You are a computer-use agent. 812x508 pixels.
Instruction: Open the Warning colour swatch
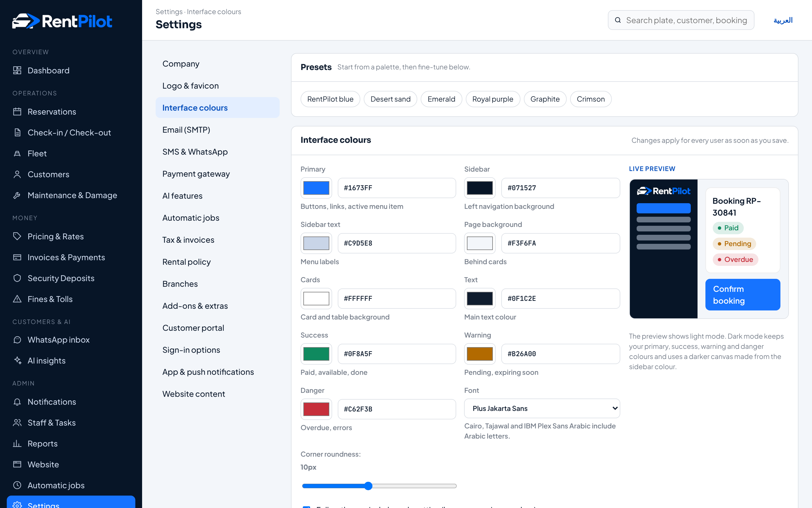pyautogui.click(x=480, y=354)
